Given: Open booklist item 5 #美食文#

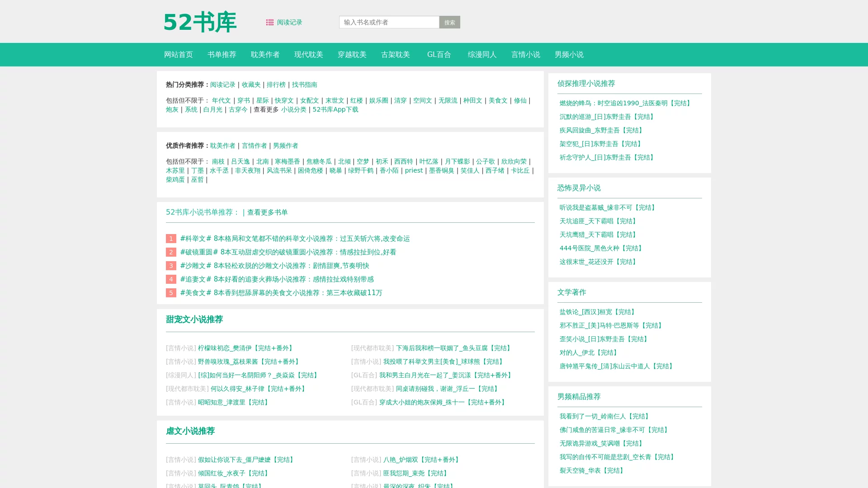Looking at the screenshot, I should [281, 293].
